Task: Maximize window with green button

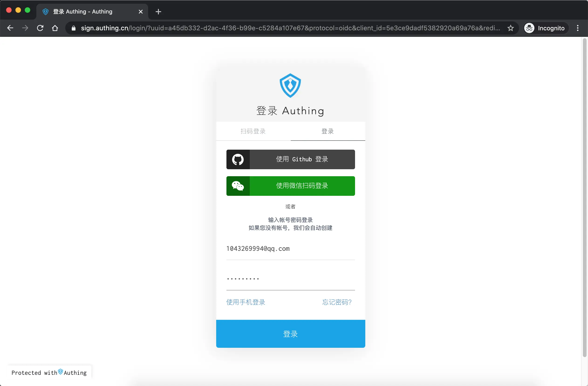Action: pyautogui.click(x=28, y=10)
